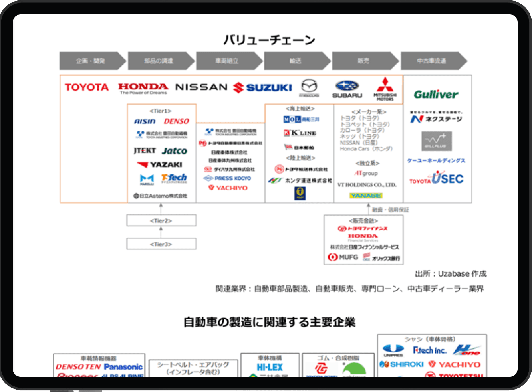This screenshot has height=392, width=532.
Task: Click the Tier3 box
Action: tap(161, 244)
